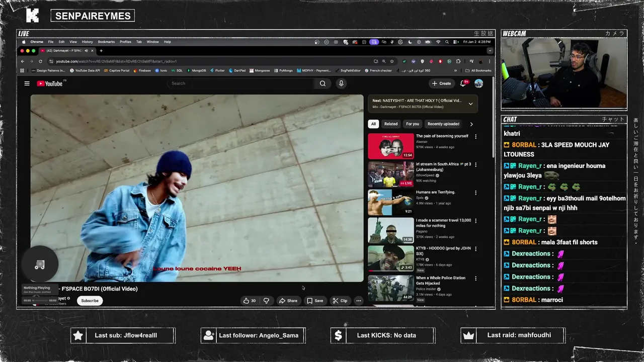Open macOS Spotlight search
The height and width of the screenshot is (362, 644).
pyautogui.click(x=447, y=42)
